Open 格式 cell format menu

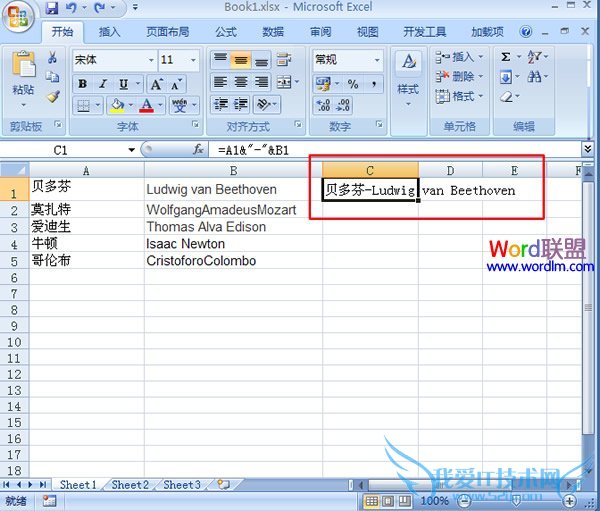coord(458,96)
